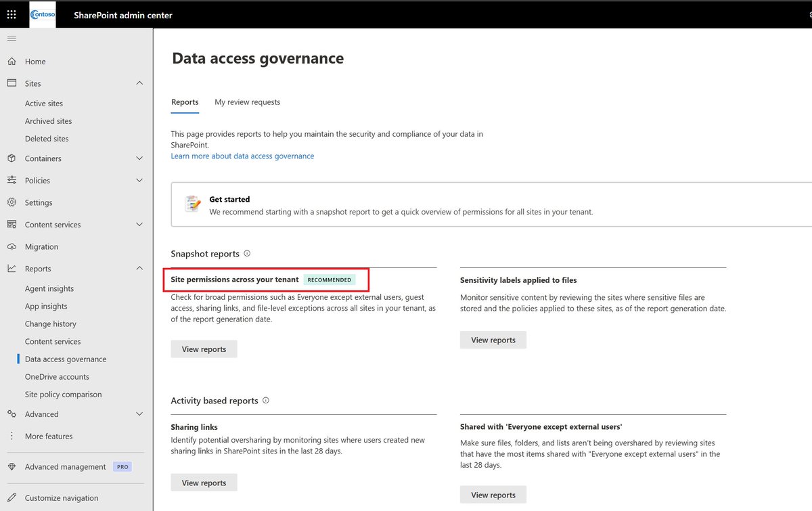Open Agent insights report
Image resolution: width=812 pixels, height=511 pixels.
click(49, 289)
